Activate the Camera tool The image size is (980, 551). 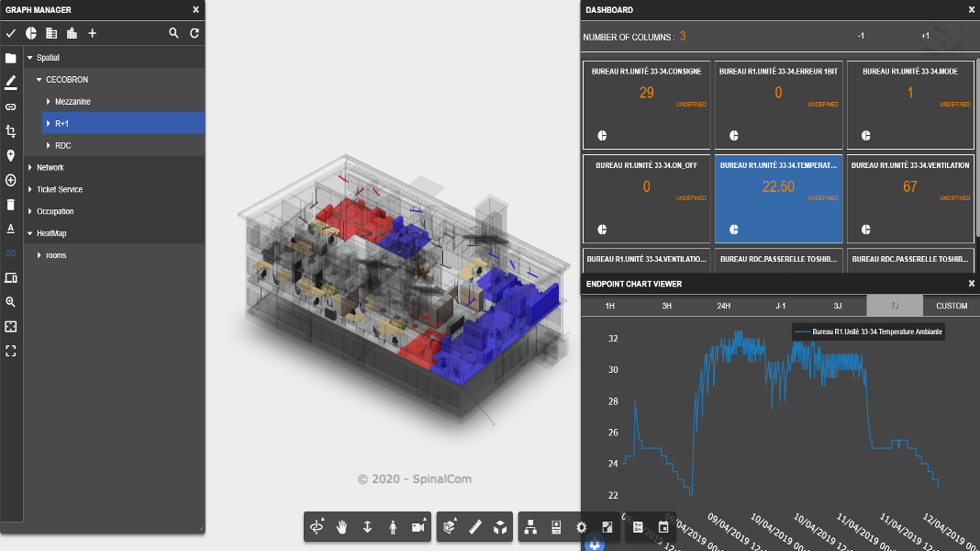(x=418, y=526)
